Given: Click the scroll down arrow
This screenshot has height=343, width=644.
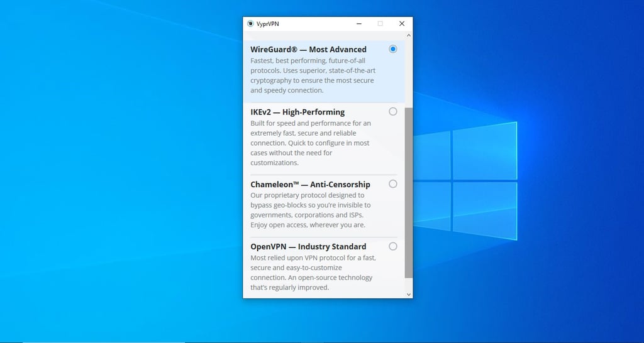Looking at the screenshot, I should pos(409,294).
